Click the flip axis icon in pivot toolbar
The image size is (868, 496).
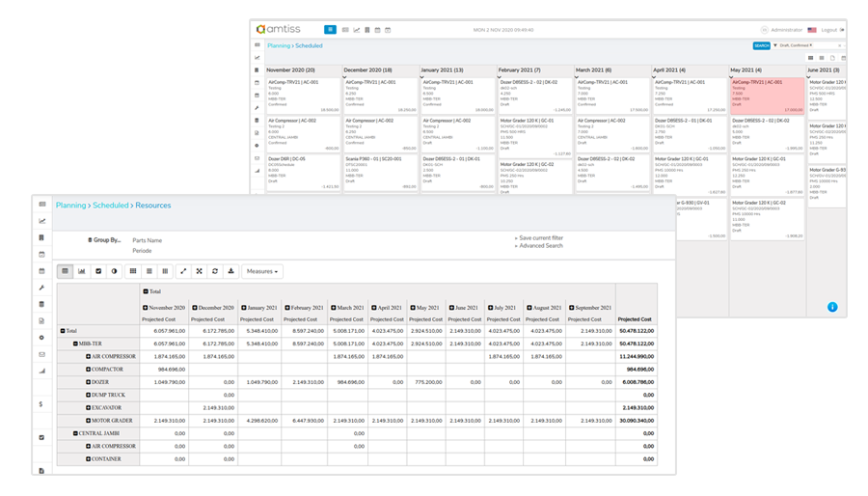200,271
